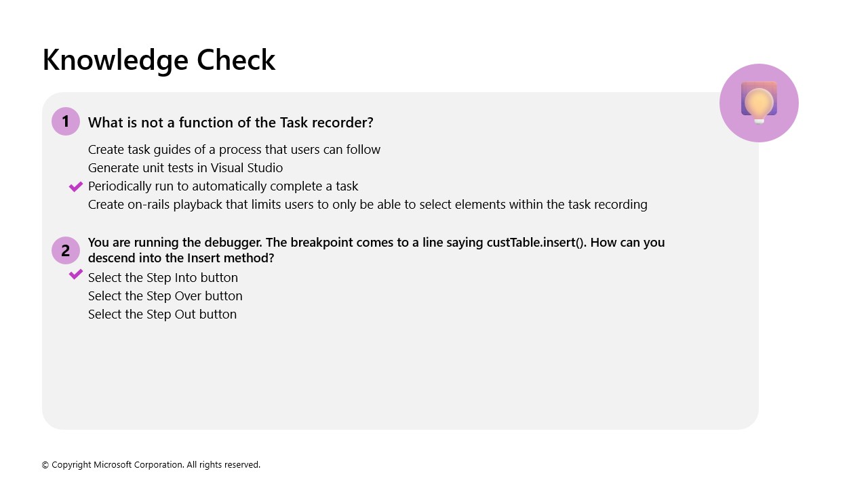Pick "Periodically run to automatically complete a task"
The image size is (868, 488).
point(223,186)
